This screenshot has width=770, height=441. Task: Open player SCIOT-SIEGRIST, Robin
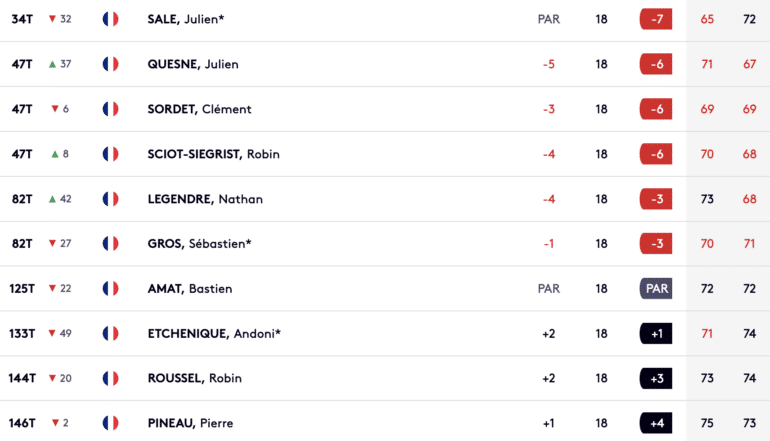pyautogui.click(x=214, y=154)
